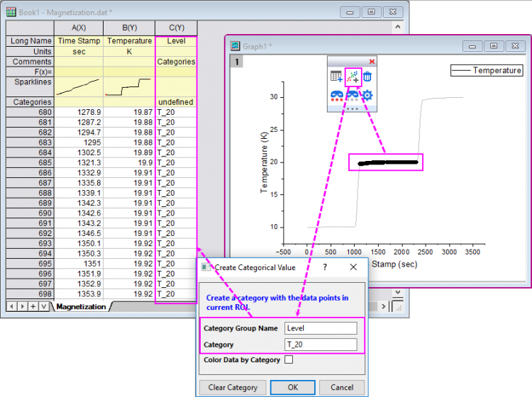This screenshot has height=397, width=532.
Task: Click the Level long name cell
Action: 176,41
